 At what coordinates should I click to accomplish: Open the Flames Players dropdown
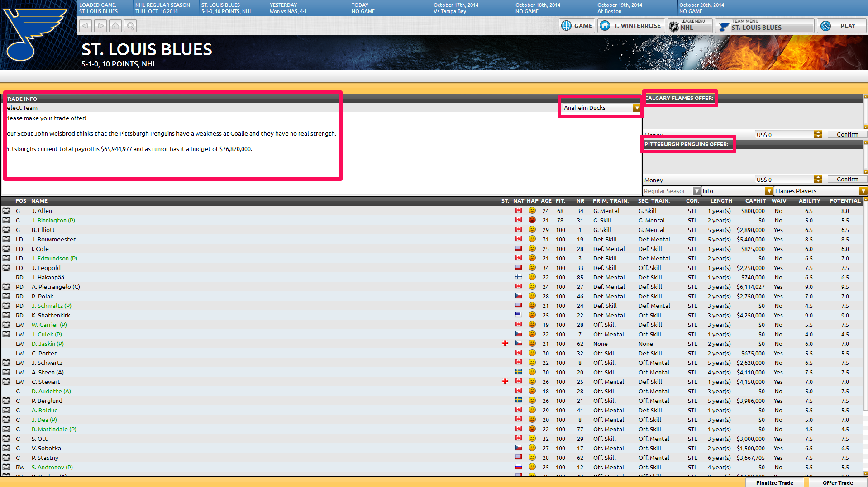[x=820, y=191]
